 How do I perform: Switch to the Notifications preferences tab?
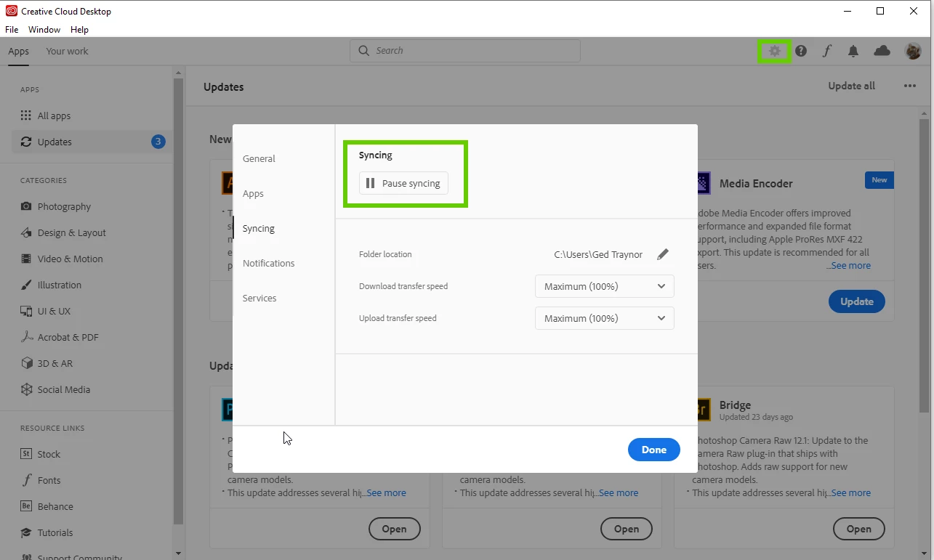(269, 263)
